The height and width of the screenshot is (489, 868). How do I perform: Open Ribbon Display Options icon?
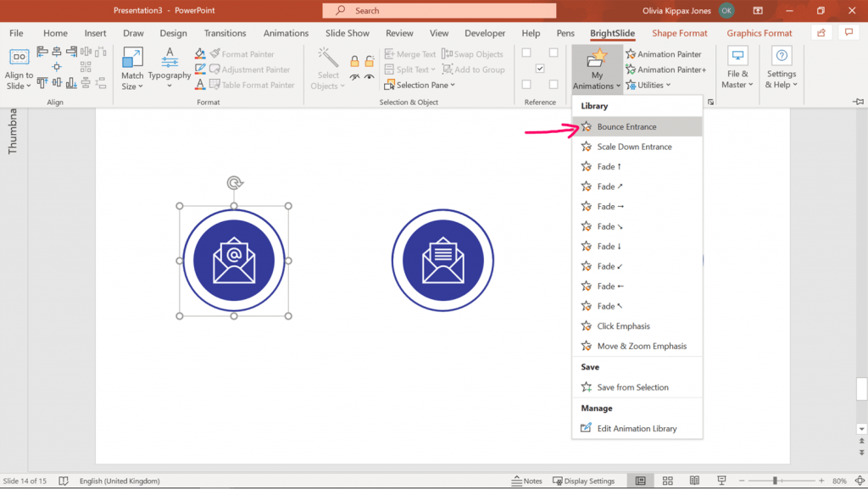click(758, 10)
